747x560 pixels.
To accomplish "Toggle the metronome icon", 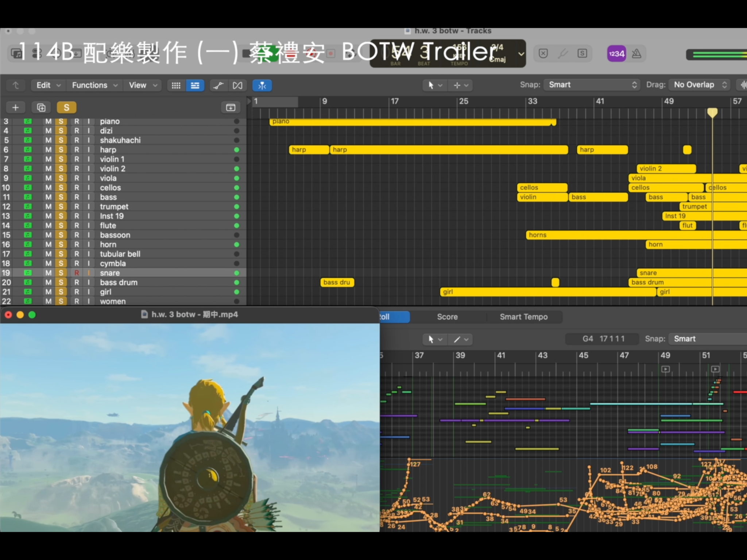I will [x=636, y=54].
